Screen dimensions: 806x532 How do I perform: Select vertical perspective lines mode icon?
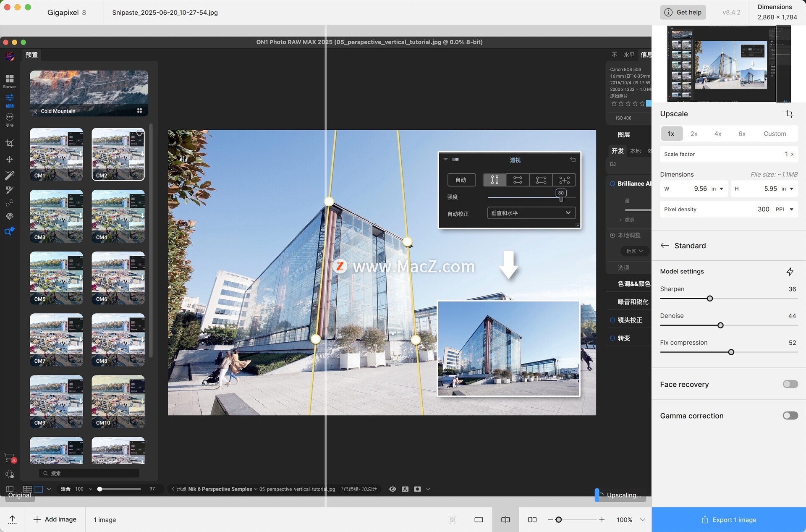click(x=495, y=180)
